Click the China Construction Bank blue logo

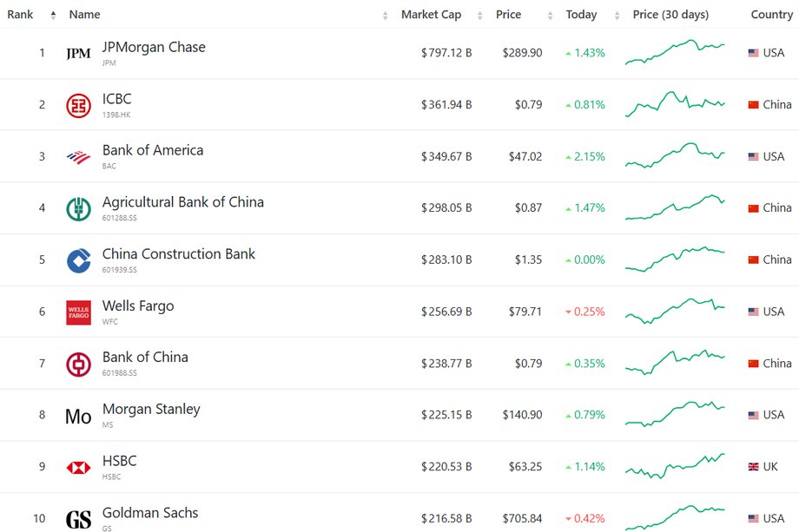(78, 260)
